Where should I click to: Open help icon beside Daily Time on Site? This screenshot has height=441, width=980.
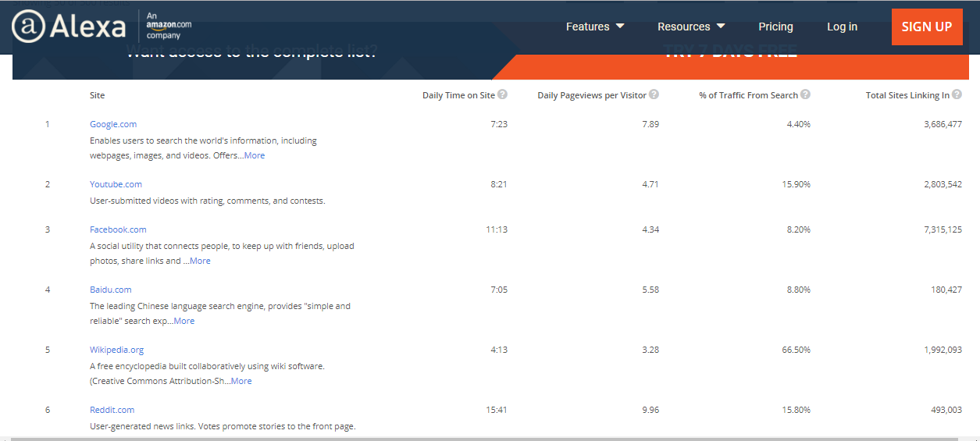coord(503,94)
